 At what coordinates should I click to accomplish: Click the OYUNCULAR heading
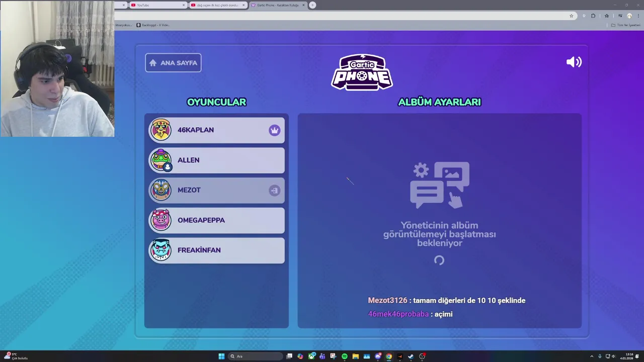pyautogui.click(x=216, y=102)
